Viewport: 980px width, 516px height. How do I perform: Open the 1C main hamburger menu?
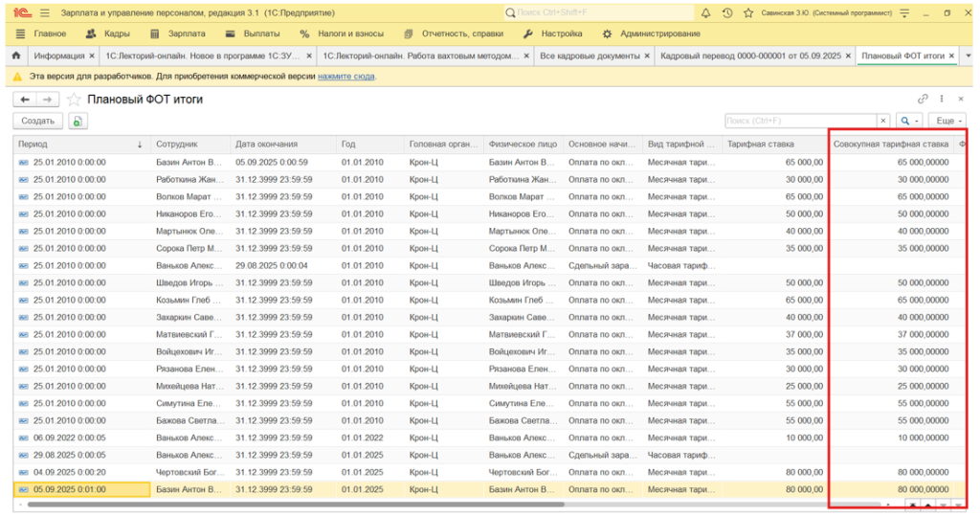(x=44, y=12)
